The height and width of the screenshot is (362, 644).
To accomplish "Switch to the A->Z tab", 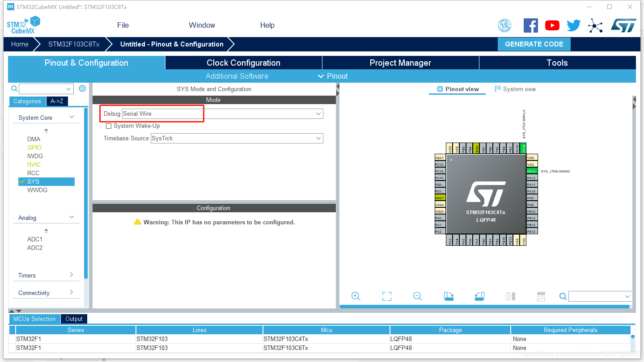I will click(57, 101).
